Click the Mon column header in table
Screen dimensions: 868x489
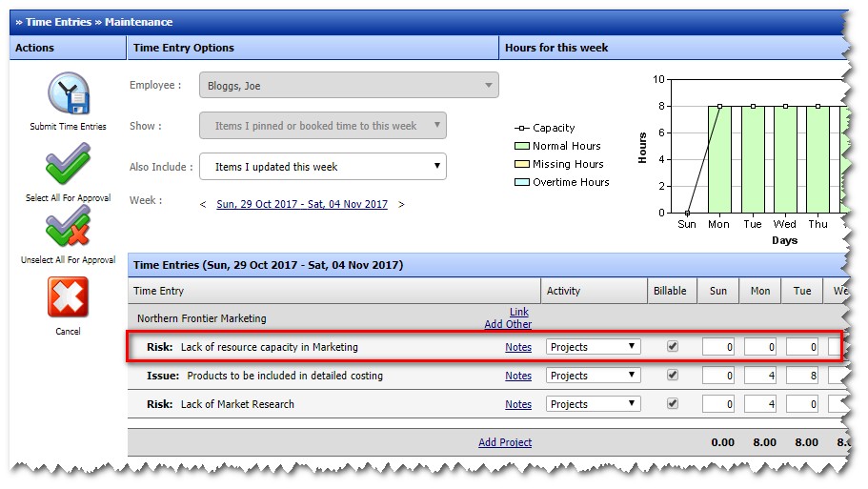[x=760, y=291]
